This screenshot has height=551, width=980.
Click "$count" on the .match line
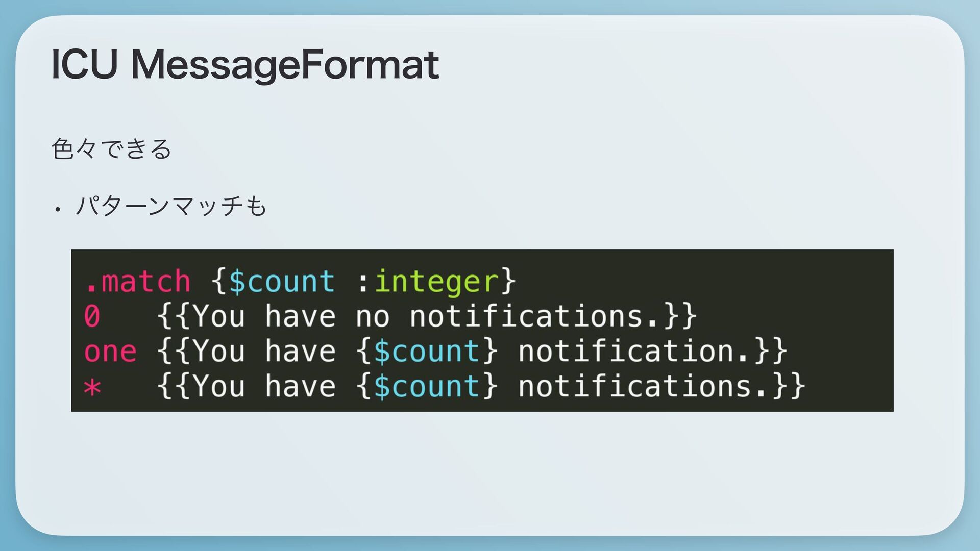coord(282,281)
